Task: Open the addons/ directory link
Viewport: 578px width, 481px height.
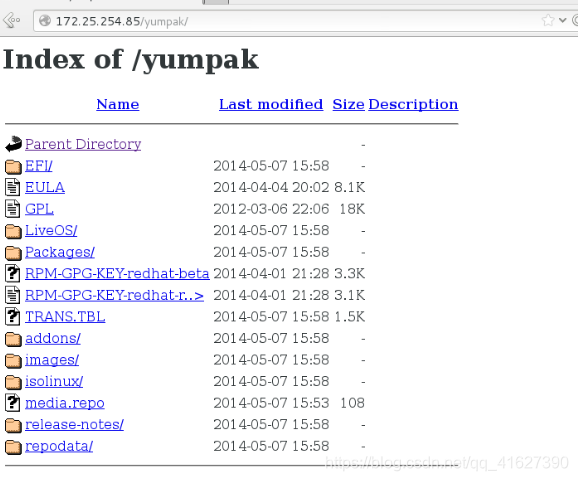Action: [x=53, y=338]
